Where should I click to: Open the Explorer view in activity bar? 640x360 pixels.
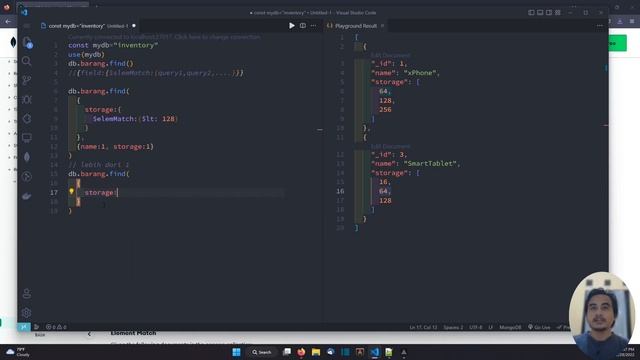(x=27, y=42)
